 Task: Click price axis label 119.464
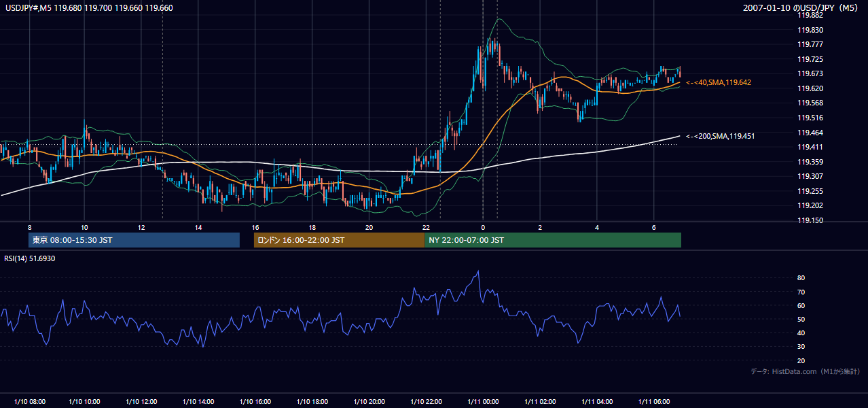point(810,133)
